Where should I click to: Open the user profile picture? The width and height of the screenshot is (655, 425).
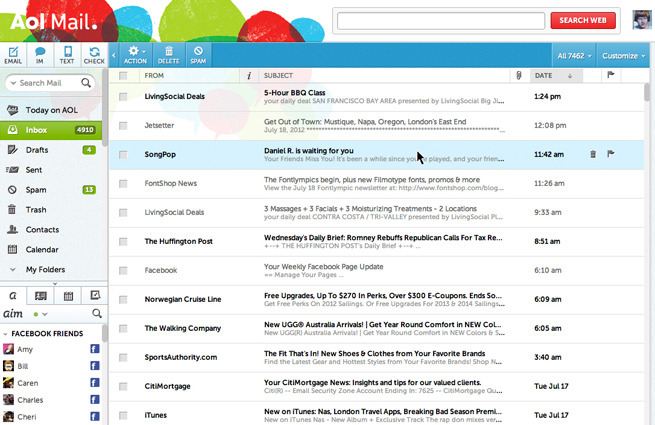pos(642,20)
